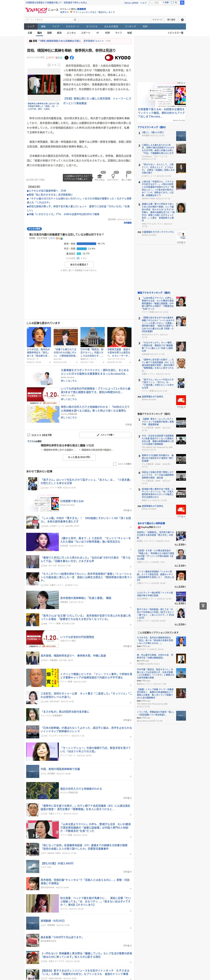Open the 速報 navigation tab
This screenshot has width=210, height=980.
[43, 27]
